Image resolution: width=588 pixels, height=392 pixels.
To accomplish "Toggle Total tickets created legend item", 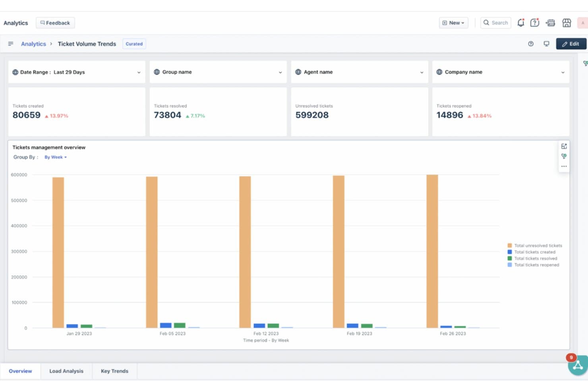I will pyautogui.click(x=532, y=252).
